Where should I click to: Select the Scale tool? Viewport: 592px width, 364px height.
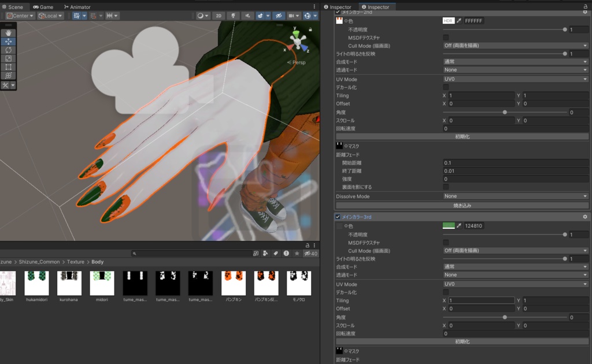tap(8, 58)
